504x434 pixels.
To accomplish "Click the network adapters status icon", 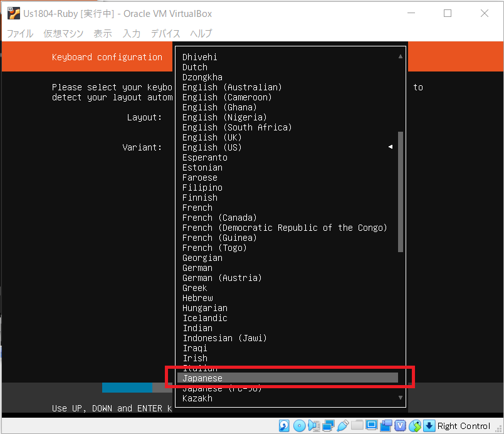I will pos(328,426).
